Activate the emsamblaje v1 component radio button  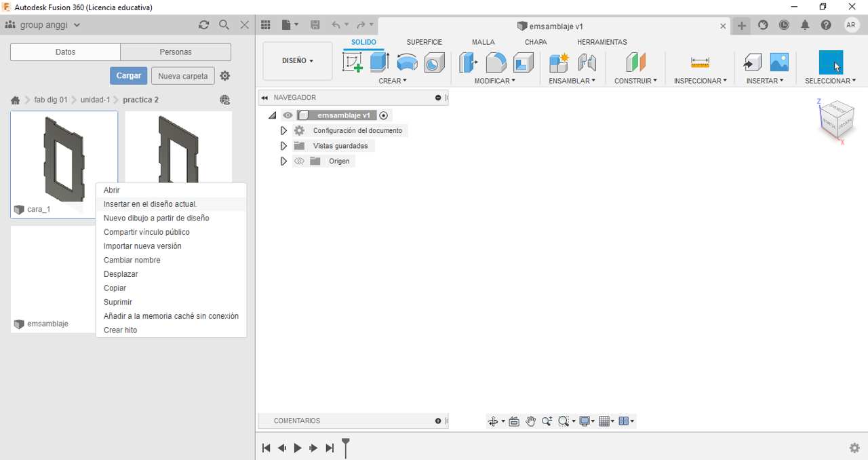pyautogui.click(x=384, y=115)
